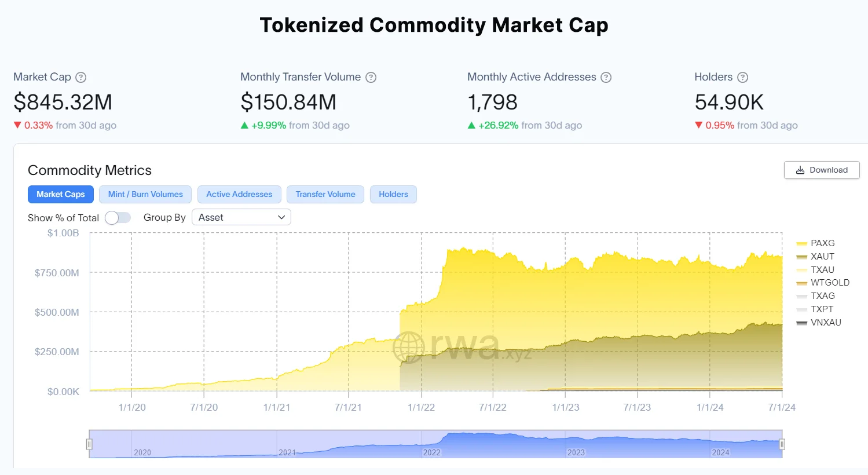This screenshot has width=868, height=475.
Task: Switch to the Holders metrics tab
Action: click(393, 194)
